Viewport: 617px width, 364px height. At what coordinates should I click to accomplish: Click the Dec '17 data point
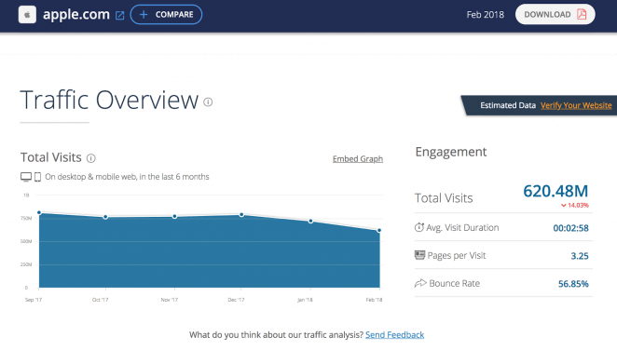pos(241,215)
